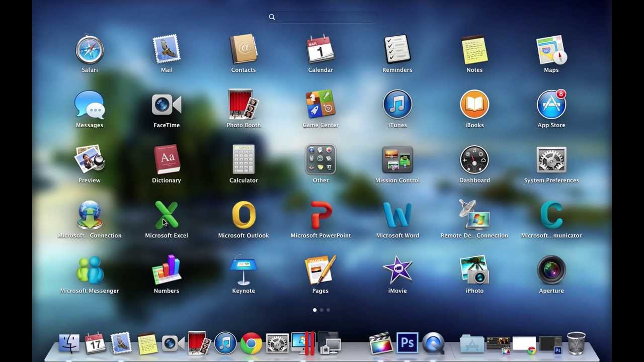Open the Dictionary app
The image size is (644, 362).
click(x=167, y=160)
